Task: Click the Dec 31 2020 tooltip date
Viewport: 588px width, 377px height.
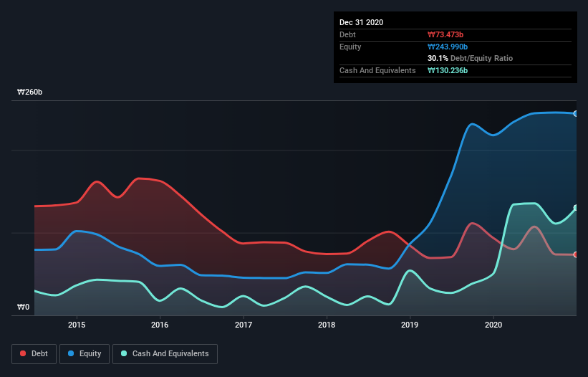Action: pyautogui.click(x=361, y=22)
